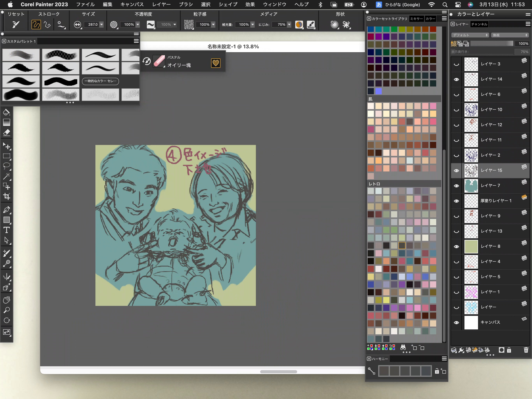This screenshot has height=399, width=532.
Task: Hide レイヤー 15
Action: [x=456, y=170]
